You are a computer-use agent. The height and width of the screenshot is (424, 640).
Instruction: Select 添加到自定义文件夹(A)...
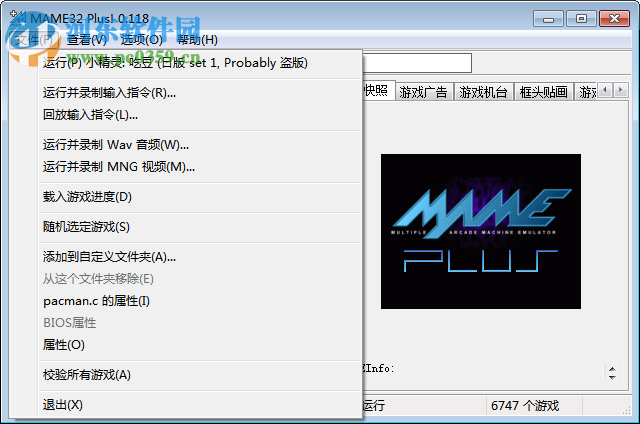[200, 257]
